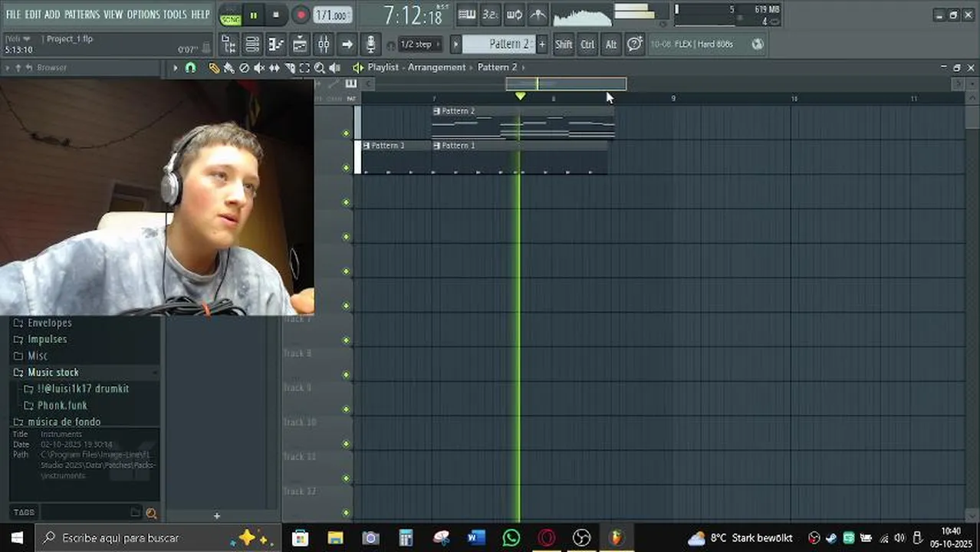Open the FILE menu

13,15
